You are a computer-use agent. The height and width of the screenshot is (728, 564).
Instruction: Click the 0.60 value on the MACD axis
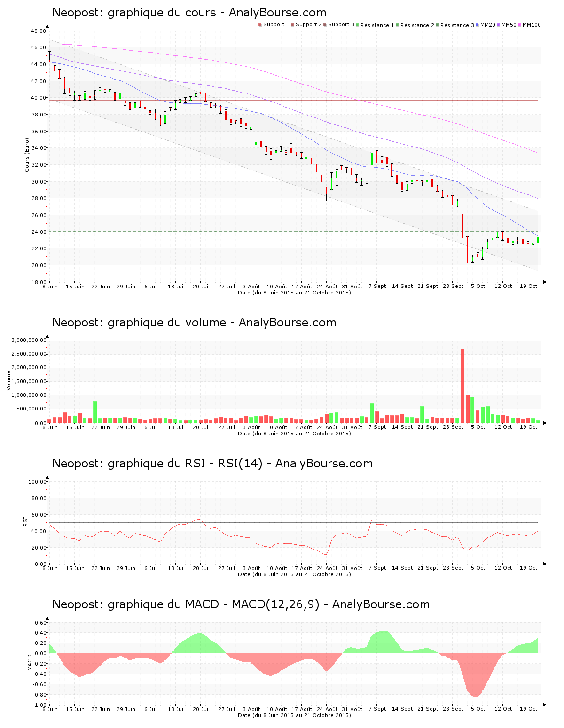click(41, 623)
